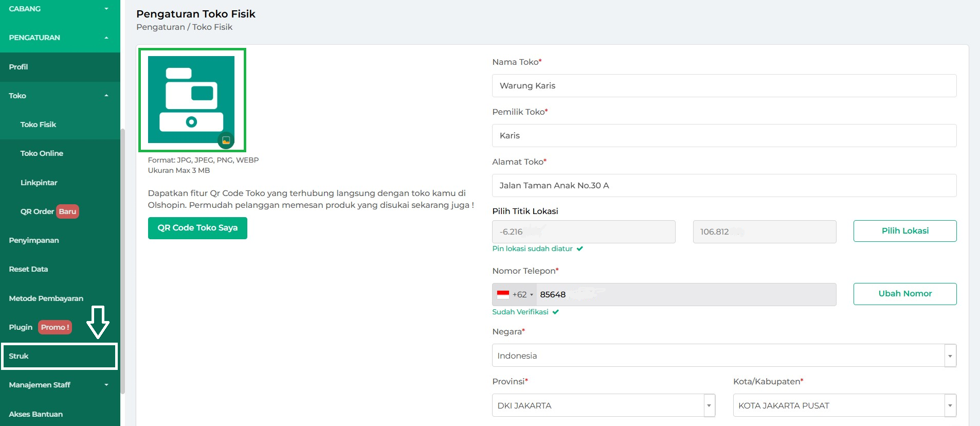Open the Provinsi dropdown DKI JAKARTA
Image resolution: width=980 pixels, height=426 pixels.
[x=604, y=405]
